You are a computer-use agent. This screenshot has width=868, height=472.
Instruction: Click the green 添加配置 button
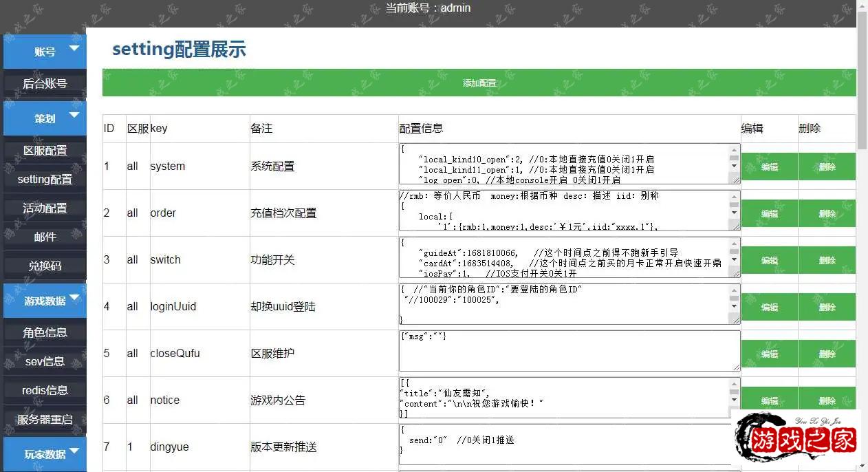[479, 82]
